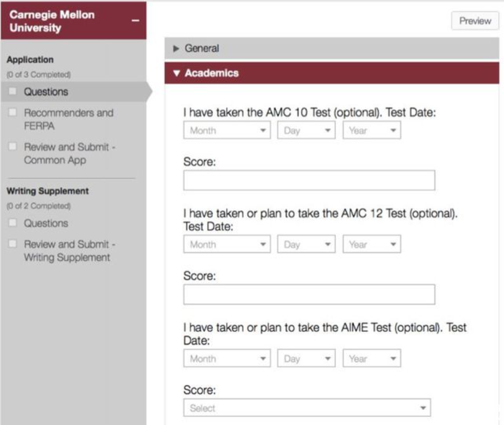Click the Carnegie Mellon University sidebar header
Viewport: 504px width, 425px height.
(74, 21)
